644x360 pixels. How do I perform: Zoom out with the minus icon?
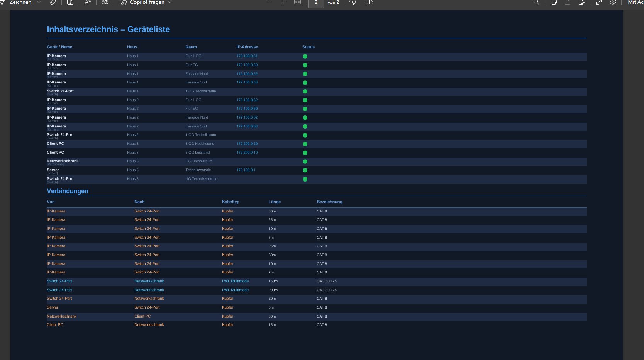[x=269, y=2]
